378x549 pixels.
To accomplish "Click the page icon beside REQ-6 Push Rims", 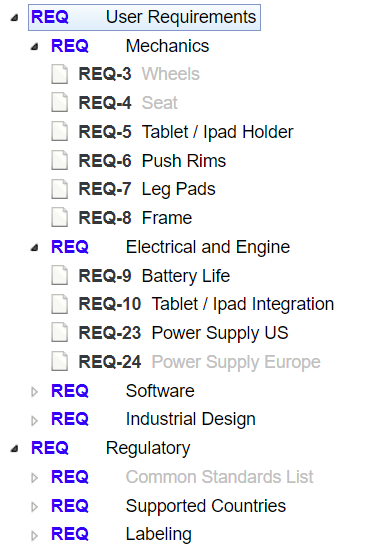I will pos(60,160).
